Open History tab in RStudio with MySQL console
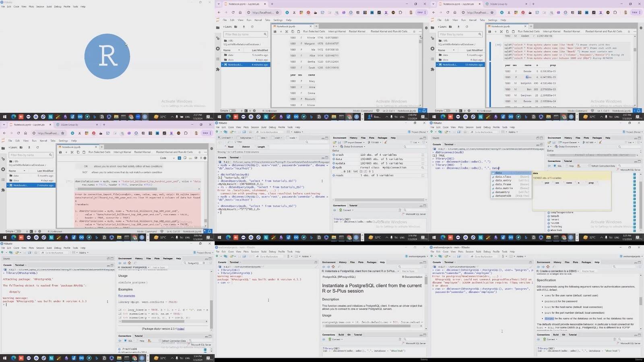 click(x=353, y=138)
